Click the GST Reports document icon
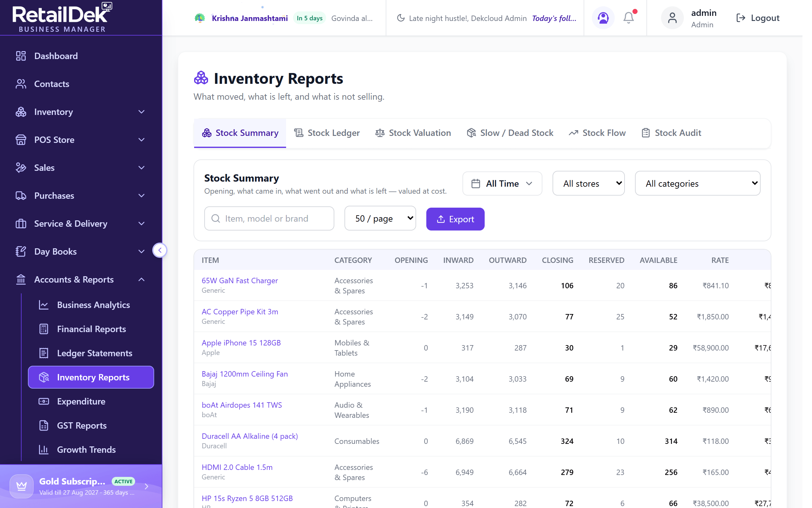This screenshot has height=508, width=812. (44, 426)
